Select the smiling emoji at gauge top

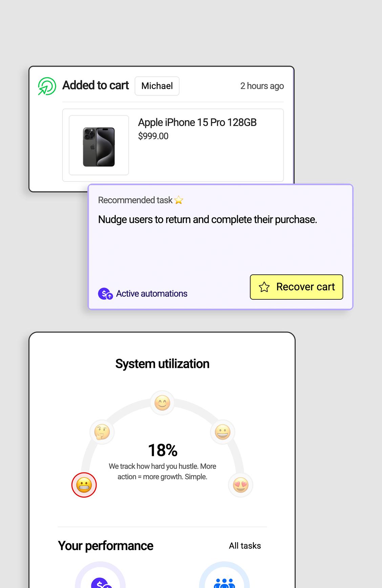[x=162, y=403]
